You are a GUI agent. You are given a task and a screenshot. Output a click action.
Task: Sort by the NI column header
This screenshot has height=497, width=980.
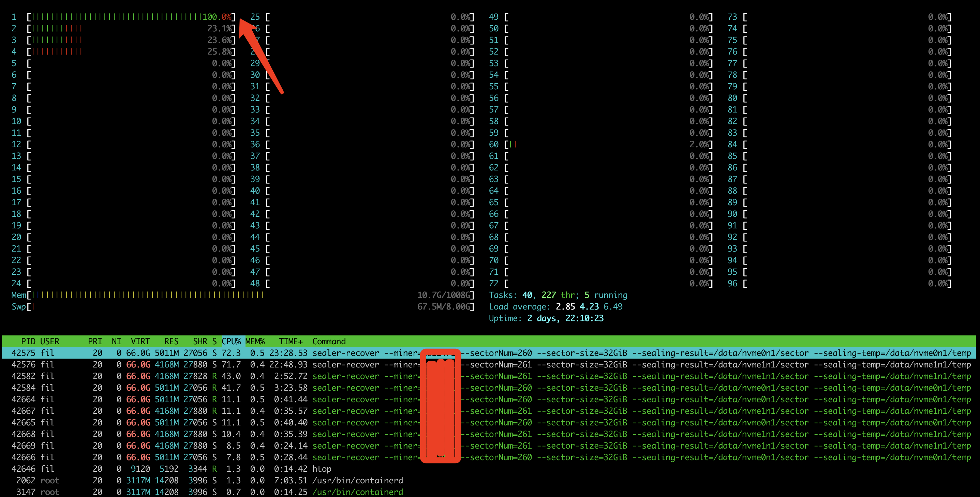coord(116,341)
